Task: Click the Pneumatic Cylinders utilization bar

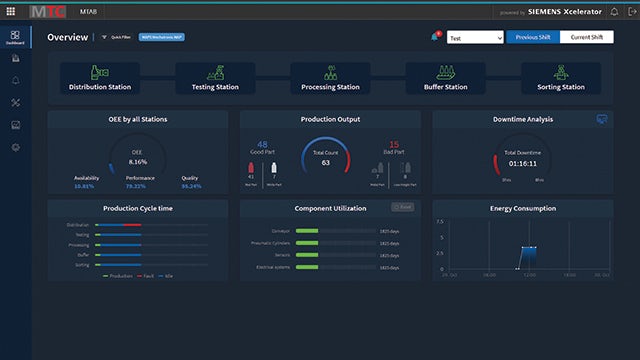Action: pyautogui.click(x=336, y=243)
